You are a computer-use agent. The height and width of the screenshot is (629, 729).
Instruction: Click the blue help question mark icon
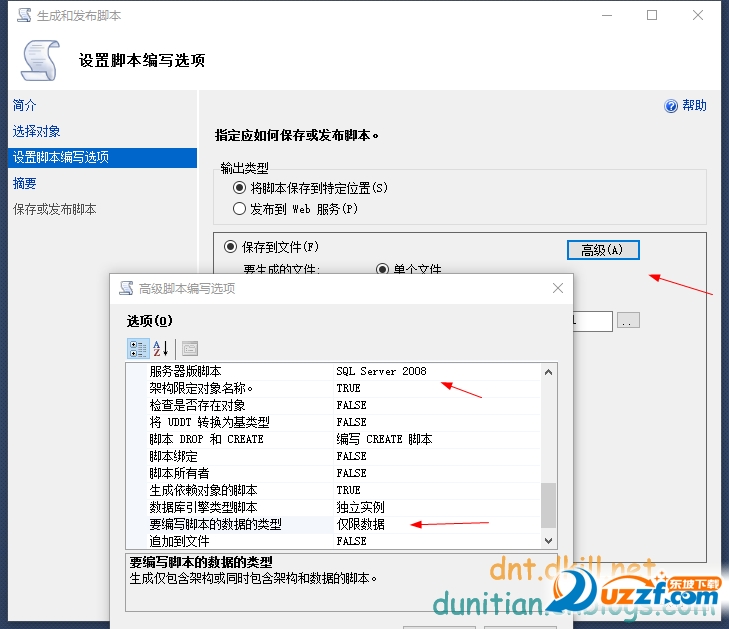point(671,106)
